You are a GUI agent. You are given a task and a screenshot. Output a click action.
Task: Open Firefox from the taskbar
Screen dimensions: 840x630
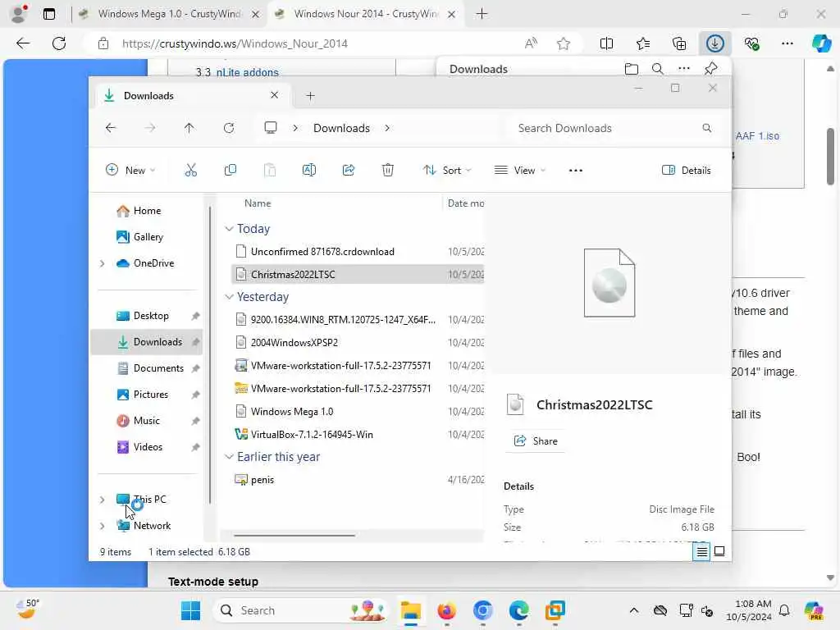tap(447, 610)
